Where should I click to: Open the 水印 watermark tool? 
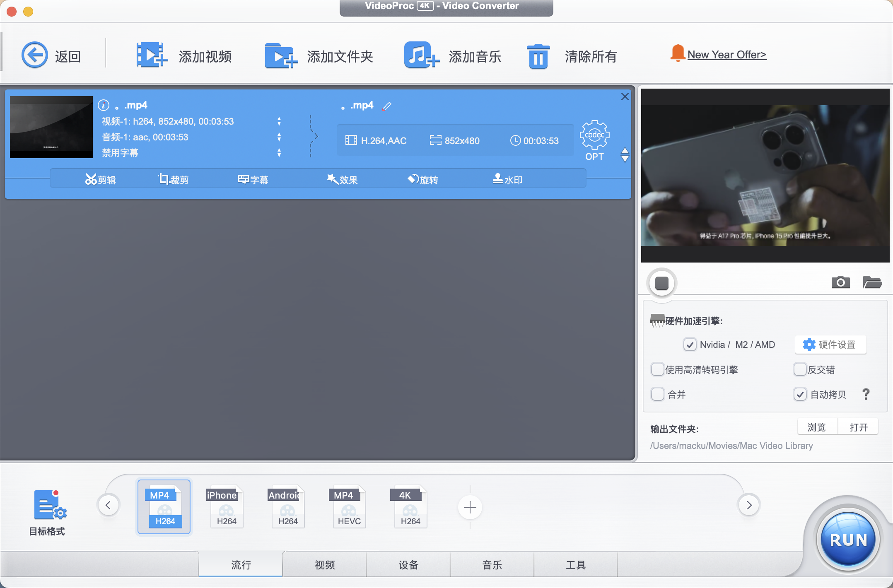tap(507, 179)
